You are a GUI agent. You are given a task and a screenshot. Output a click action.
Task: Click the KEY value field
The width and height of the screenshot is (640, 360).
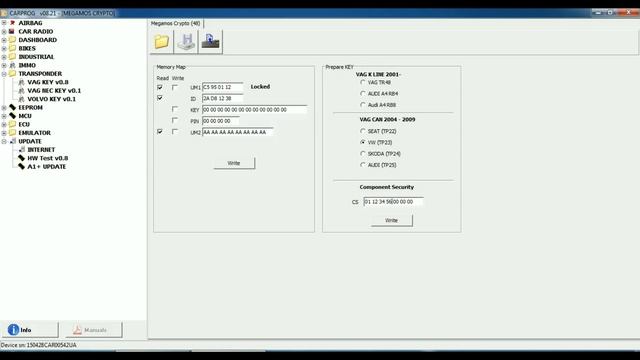[254, 110]
